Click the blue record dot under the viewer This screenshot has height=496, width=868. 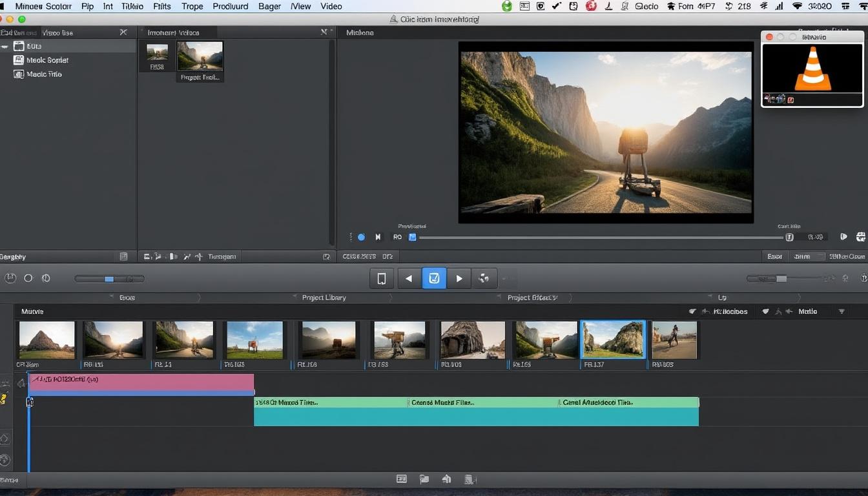(x=361, y=237)
